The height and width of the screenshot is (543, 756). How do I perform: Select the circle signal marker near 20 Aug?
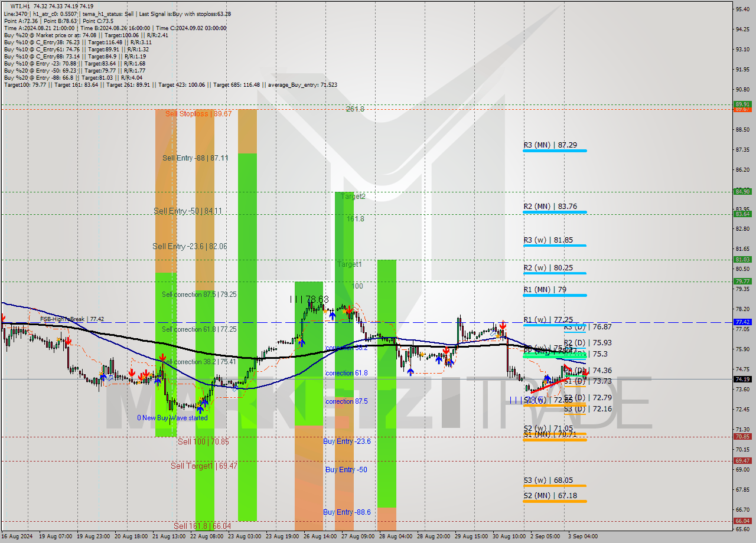(110, 378)
